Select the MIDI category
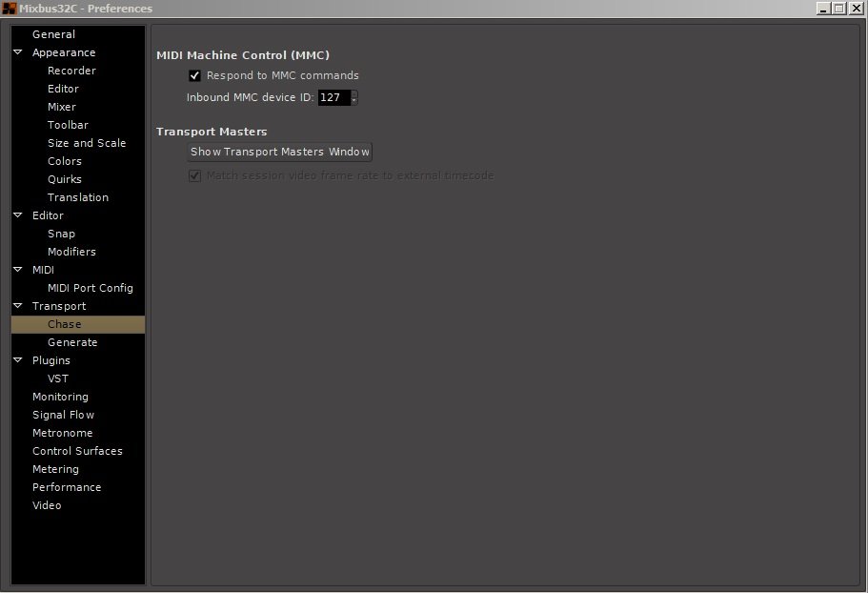 43,270
